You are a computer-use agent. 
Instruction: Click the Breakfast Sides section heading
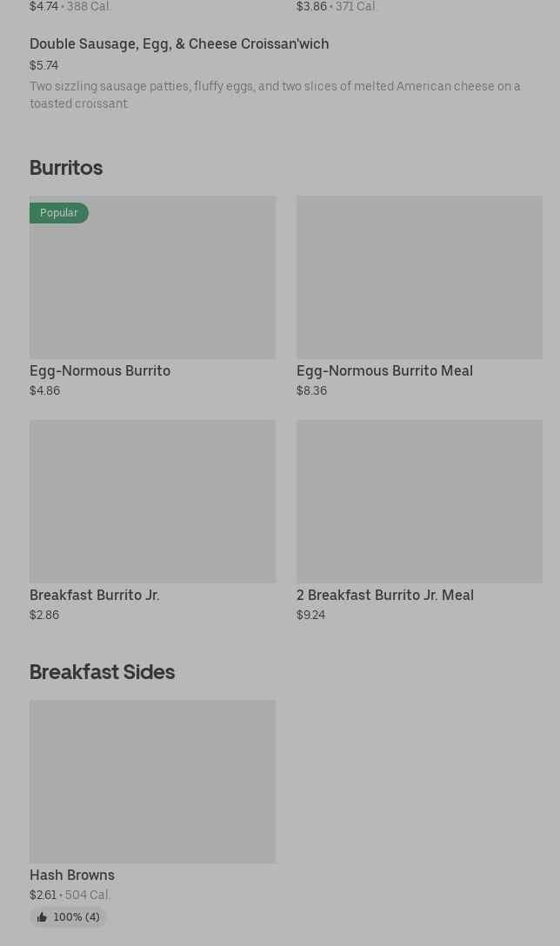tap(102, 672)
